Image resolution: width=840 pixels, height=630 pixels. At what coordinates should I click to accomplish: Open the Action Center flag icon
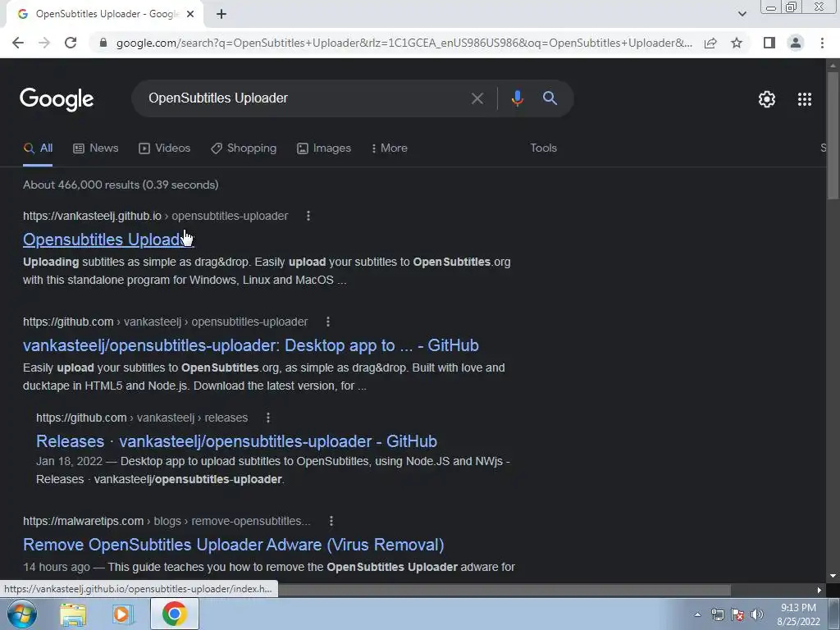point(737,614)
